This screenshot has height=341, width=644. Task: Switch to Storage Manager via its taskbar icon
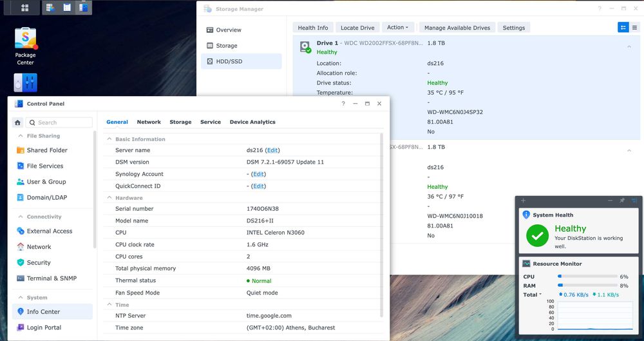tap(50, 7)
